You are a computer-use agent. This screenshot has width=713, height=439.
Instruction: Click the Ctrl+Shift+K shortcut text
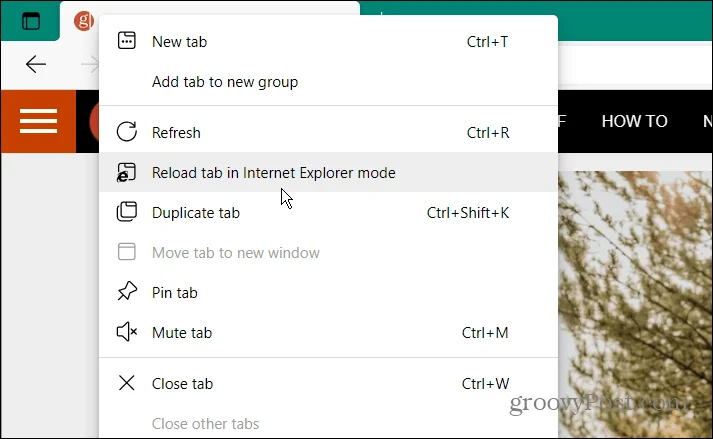[x=468, y=213]
